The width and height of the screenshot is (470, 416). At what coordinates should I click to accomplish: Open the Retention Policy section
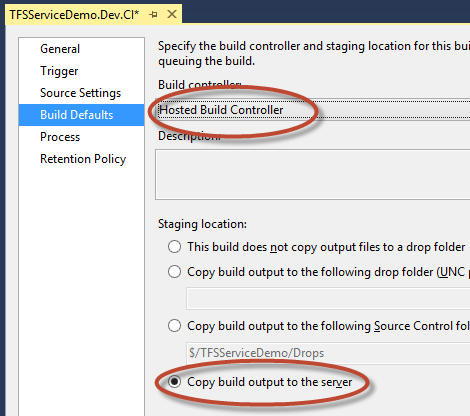pyautogui.click(x=82, y=159)
